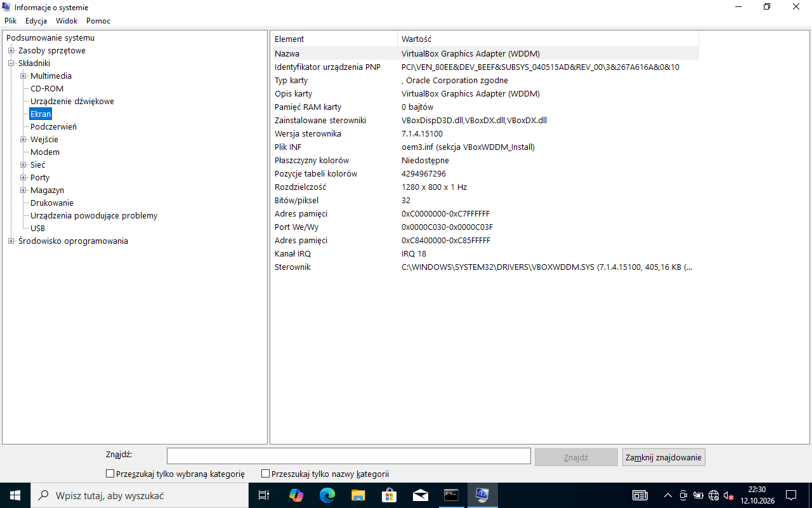Image resolution: width=812 pixels, height=508 pixels.
Task: Click the taskbar search box
Action: (x=140, y=495)
